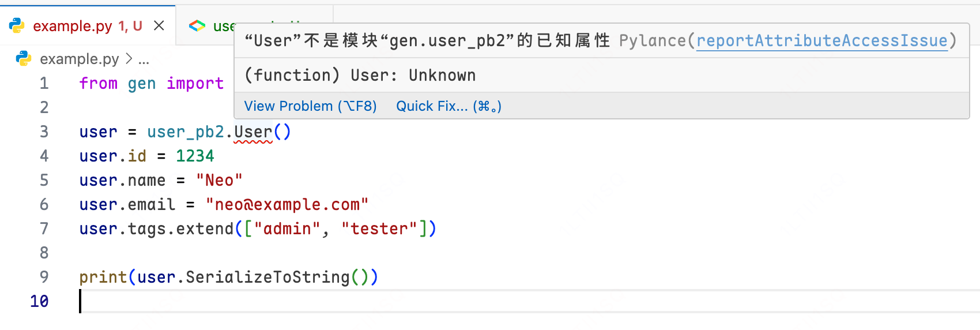Viewport: 980px width, 330px height.
Task: Click line number 1 in the gutter
Action: tap(44, 84)
